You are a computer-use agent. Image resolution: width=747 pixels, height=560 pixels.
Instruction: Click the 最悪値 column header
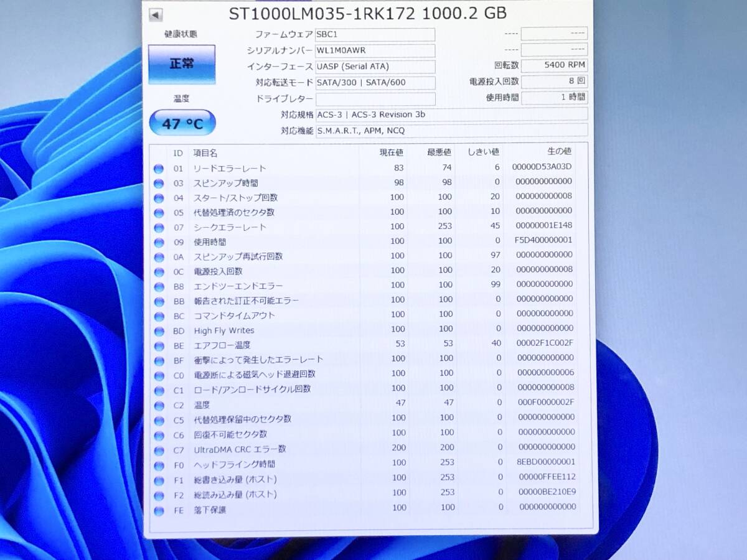click(439, 152)
